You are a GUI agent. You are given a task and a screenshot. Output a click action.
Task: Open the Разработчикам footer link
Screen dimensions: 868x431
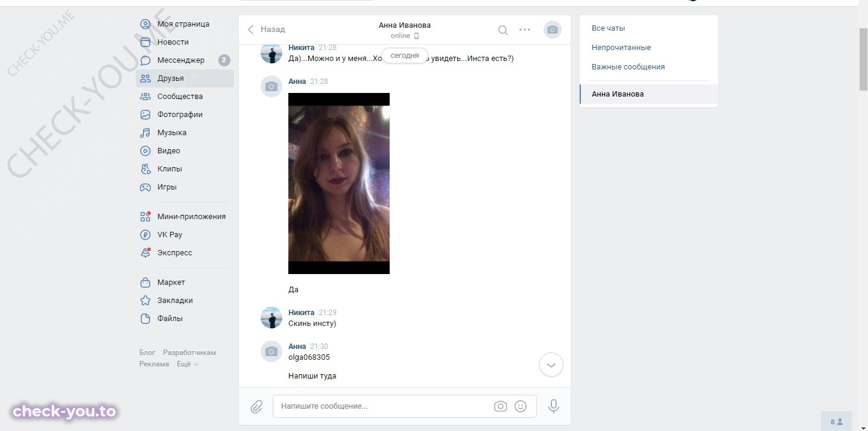[x=189, y=353]
